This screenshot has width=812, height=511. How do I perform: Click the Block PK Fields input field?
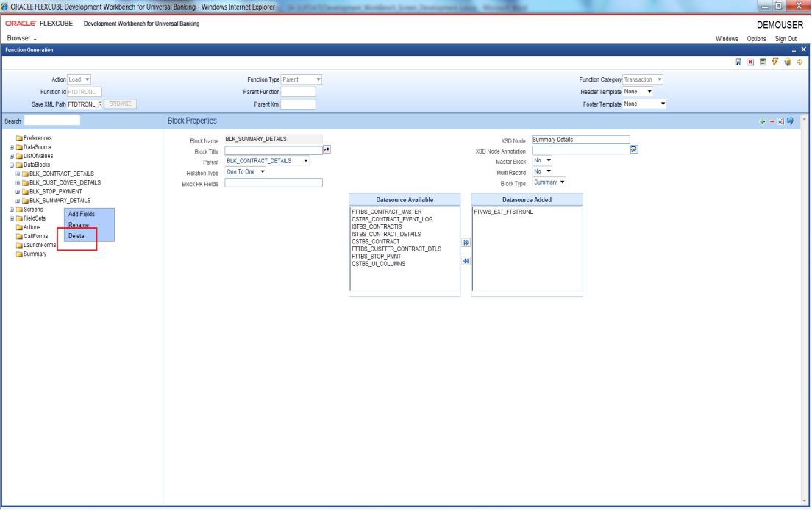[274, 183]
